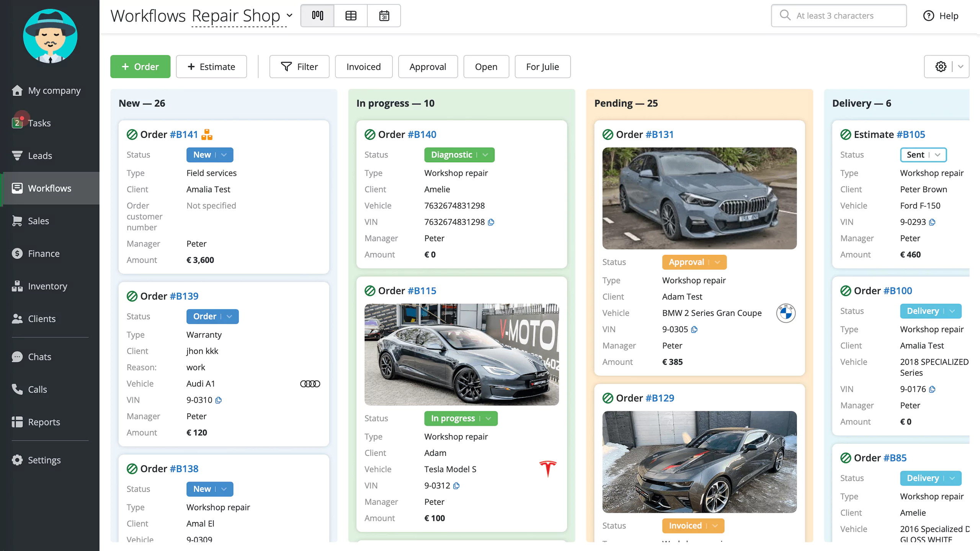Click the Workflows menu item in sidebar
Screen dimensions: 980x551
(49, 188)
